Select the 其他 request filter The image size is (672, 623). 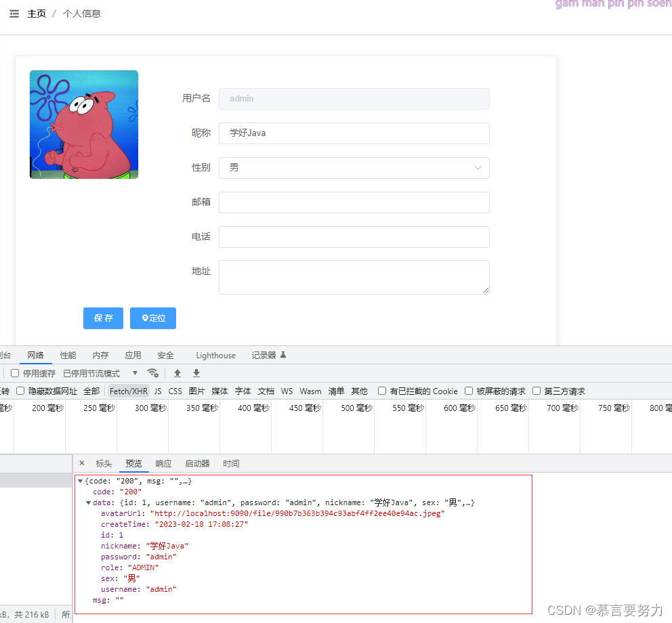[x=360, y=391]
